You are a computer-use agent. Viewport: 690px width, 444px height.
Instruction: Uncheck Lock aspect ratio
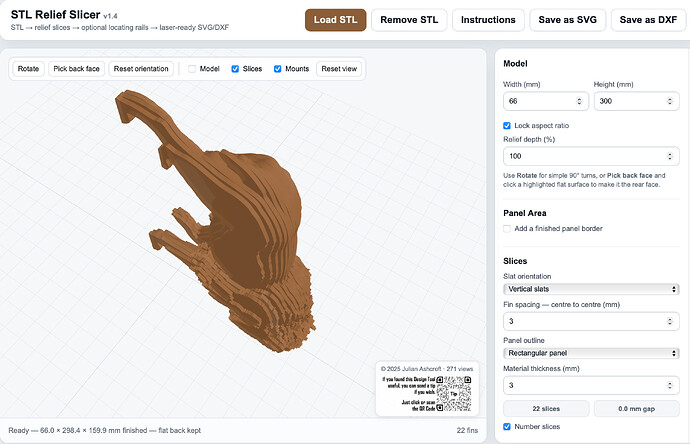click(507, 125)
